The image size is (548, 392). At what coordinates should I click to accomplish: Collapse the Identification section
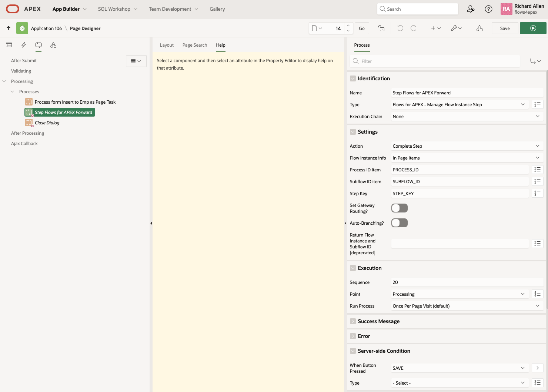353,78
